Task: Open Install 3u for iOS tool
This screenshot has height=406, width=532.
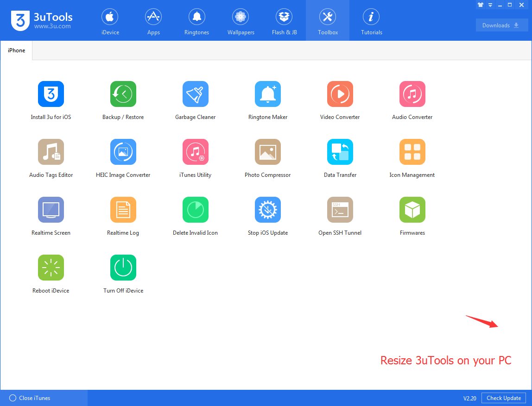Action: coord(51,94)
